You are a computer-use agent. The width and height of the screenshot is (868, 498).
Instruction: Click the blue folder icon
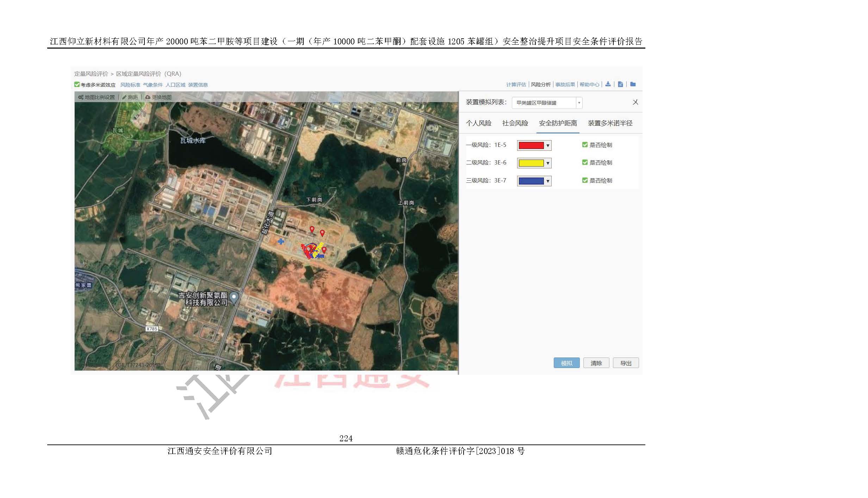point(633,84)
